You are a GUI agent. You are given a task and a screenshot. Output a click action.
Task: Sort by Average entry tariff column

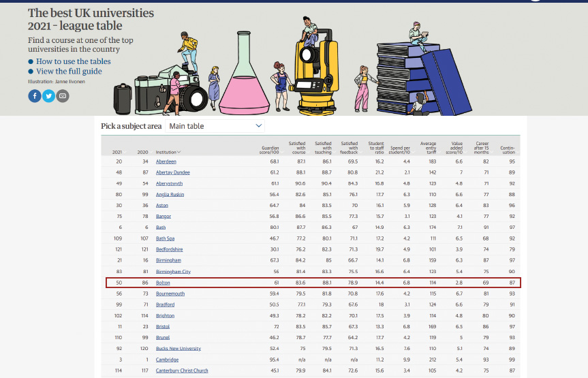point(429,148)
